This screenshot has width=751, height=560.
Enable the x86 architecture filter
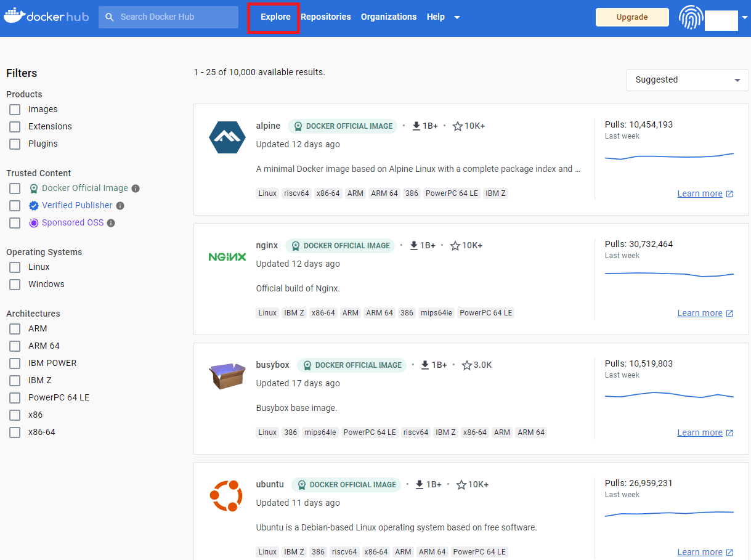pyautogui.click(x=15, y=415)
